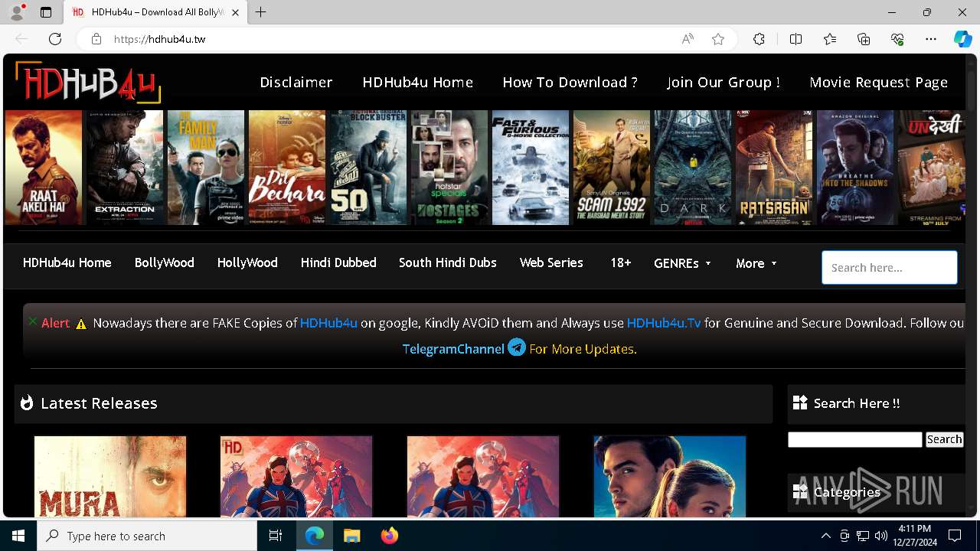Click Type here to search box

pyautogui.click(x=147, y=536)
